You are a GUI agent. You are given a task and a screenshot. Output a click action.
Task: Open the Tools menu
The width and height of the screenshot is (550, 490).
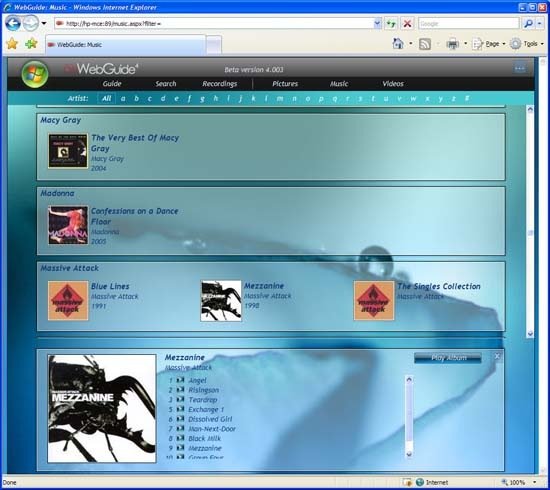tap(527, 44)
